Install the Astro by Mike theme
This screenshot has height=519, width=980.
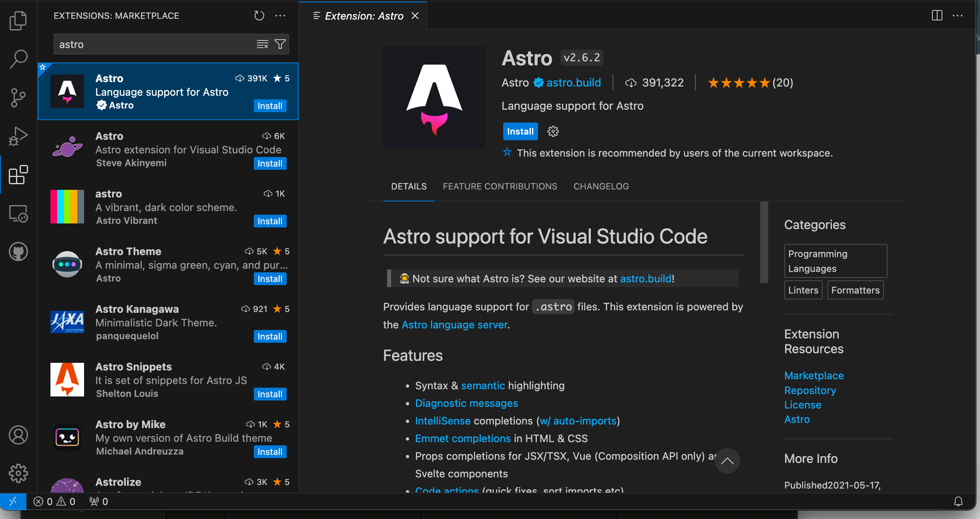(x=270, y=452)
